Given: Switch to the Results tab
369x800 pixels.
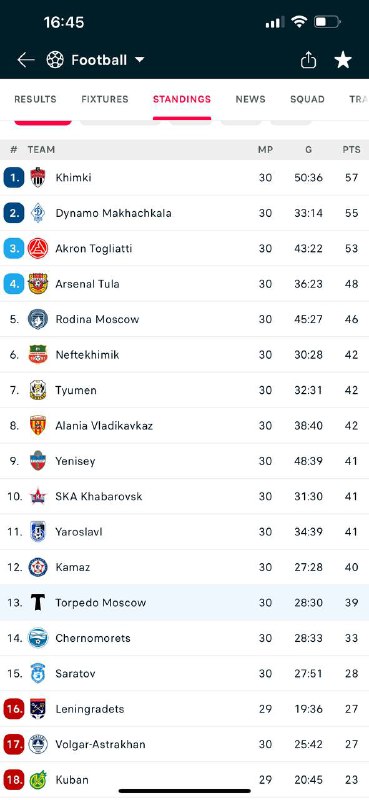Looking at the screenshot, I should click(x=35, y=99).
